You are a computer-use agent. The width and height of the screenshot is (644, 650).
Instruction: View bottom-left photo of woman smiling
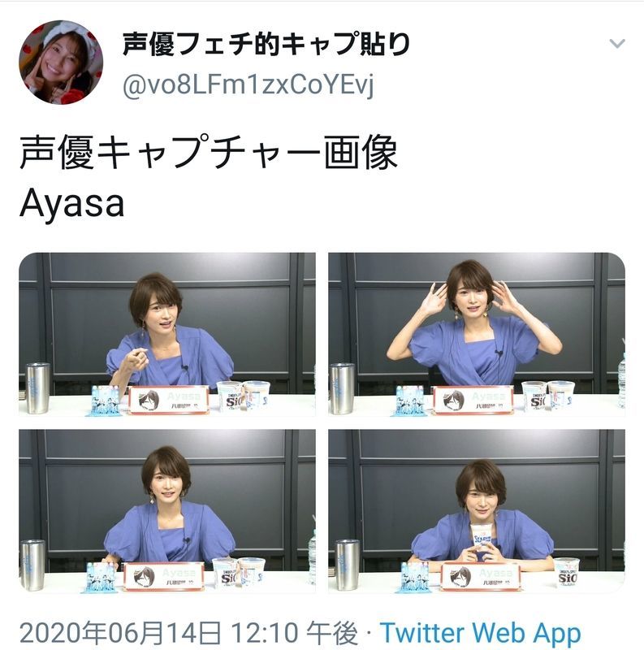pos(167,511)
